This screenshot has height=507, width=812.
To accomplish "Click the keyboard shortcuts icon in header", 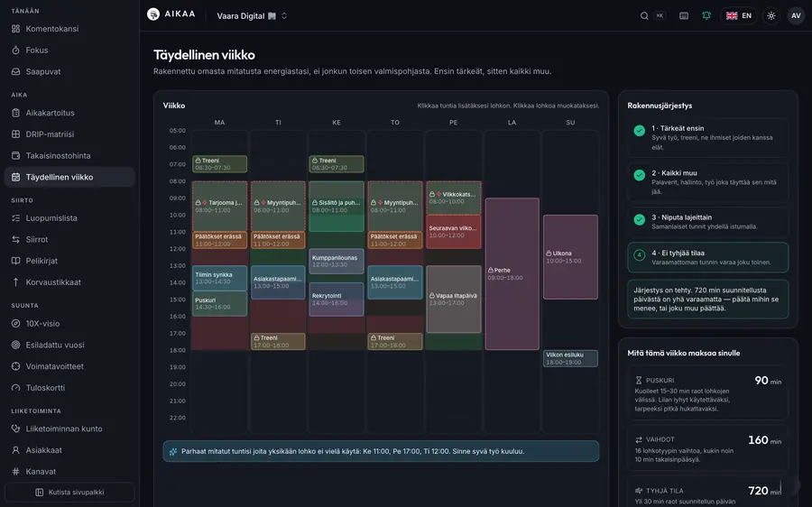I will click(684, 15).
